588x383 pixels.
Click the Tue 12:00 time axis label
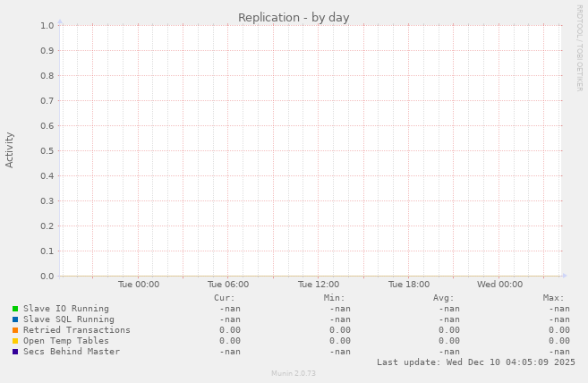point(319,285)
